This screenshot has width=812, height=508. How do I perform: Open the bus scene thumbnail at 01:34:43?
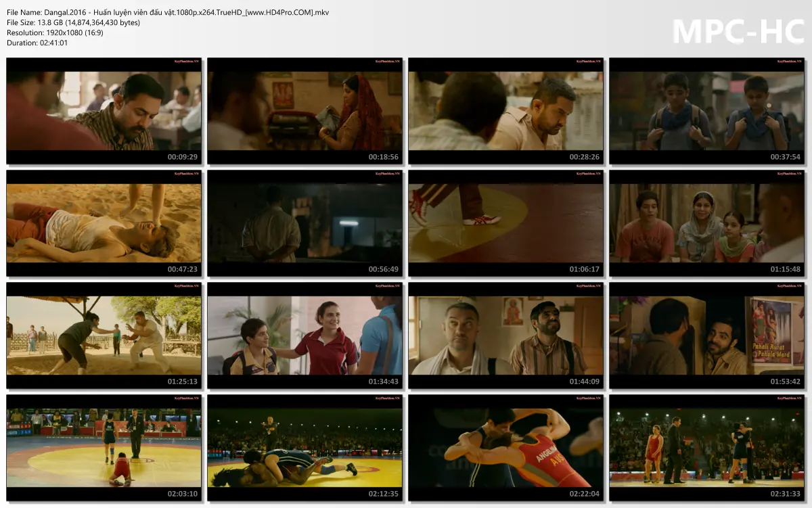pos(304,335)
